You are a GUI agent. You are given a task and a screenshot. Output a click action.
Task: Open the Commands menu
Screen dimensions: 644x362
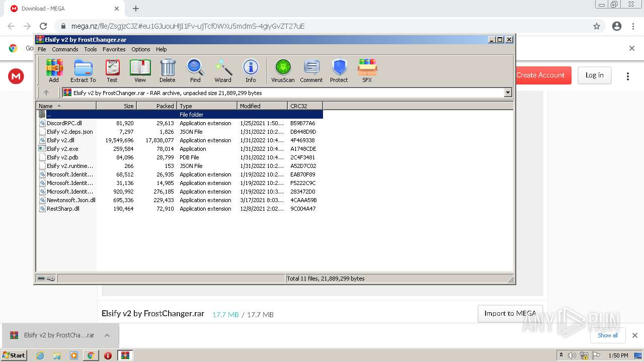65,49
